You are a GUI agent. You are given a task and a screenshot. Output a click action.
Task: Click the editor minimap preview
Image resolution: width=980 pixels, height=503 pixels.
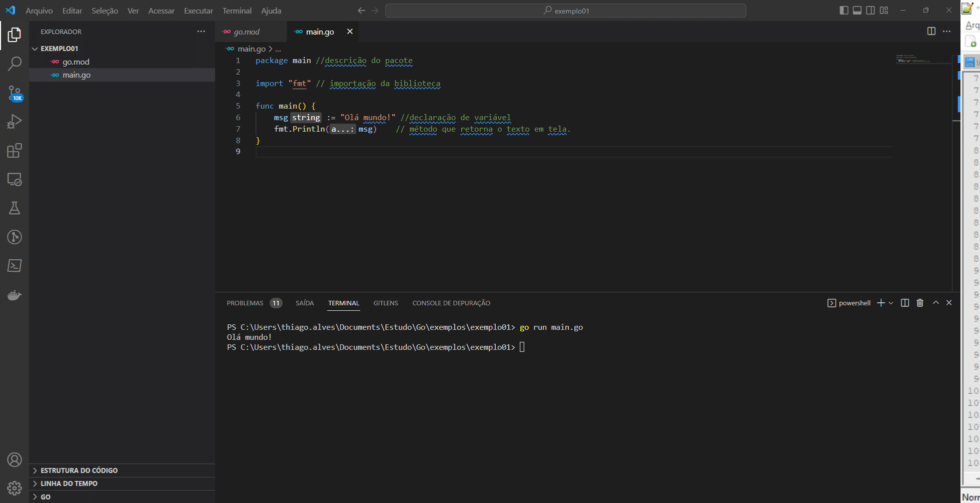(x=923, y=59)
